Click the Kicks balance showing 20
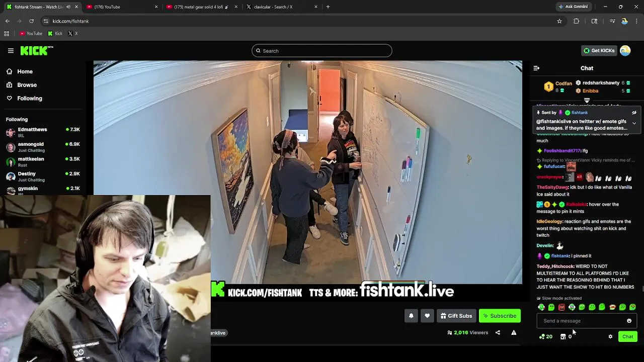This screenshot has height=362, width=644. tap(546, 336)
